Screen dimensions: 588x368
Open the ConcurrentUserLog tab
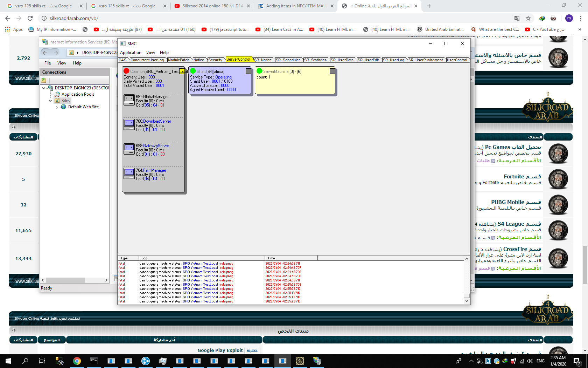coord(147,60)
